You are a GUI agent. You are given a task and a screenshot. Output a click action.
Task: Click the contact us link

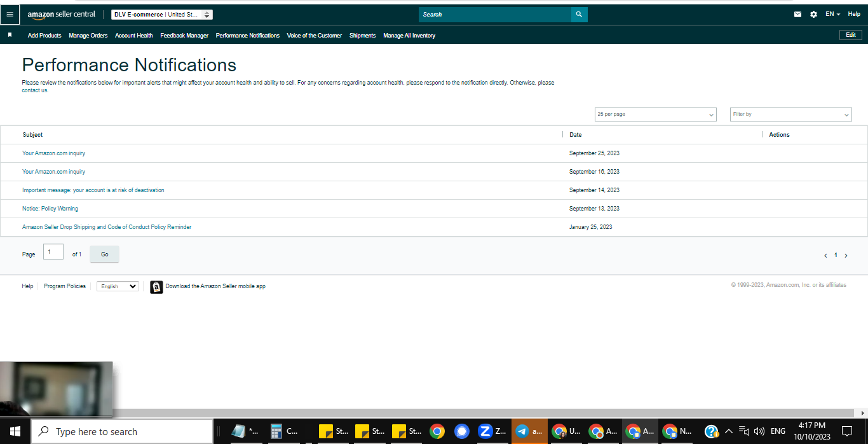(x=34, y=90)
